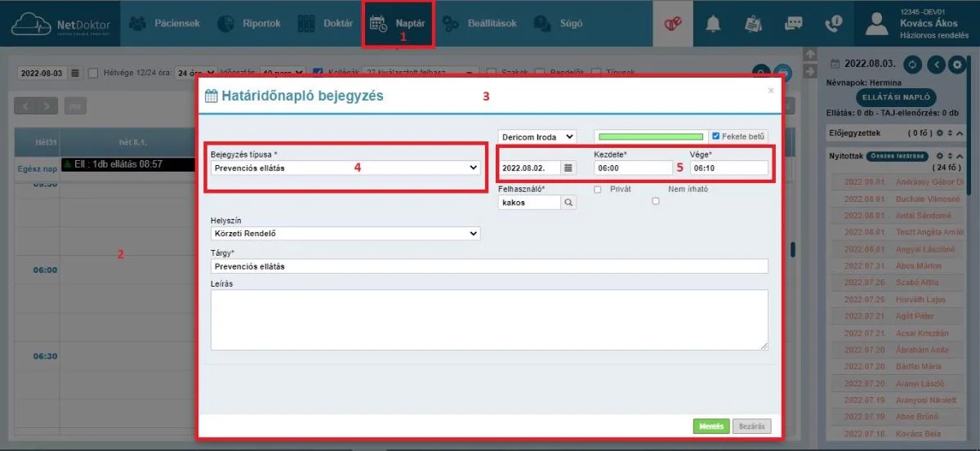This screenshot has width=980, height=451.
Task: Collapse the Nyitottak section
Action: [960, 155]
